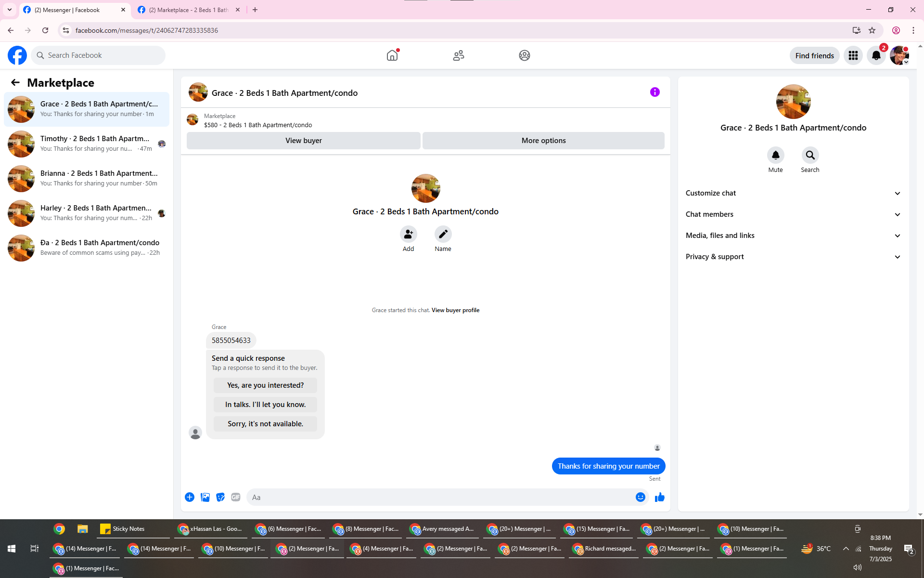The height and width of the screenshot is (578, 924).
Task: Open the notifications bell
Action: point(876,55)
